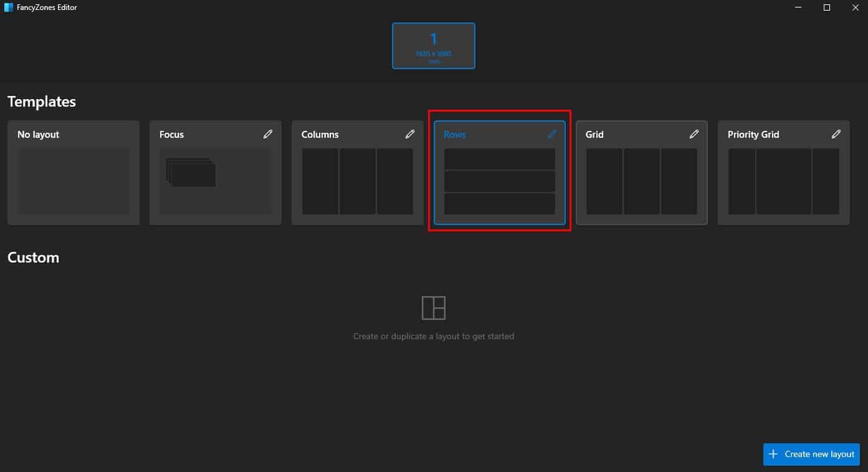
Task: Click Create new layout button
Action: 811,454
